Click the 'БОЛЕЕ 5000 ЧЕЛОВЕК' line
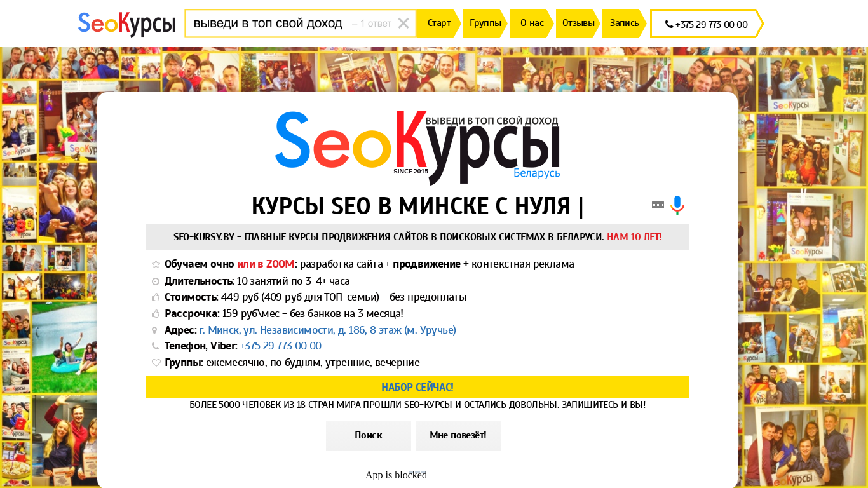 click(417, 405)
